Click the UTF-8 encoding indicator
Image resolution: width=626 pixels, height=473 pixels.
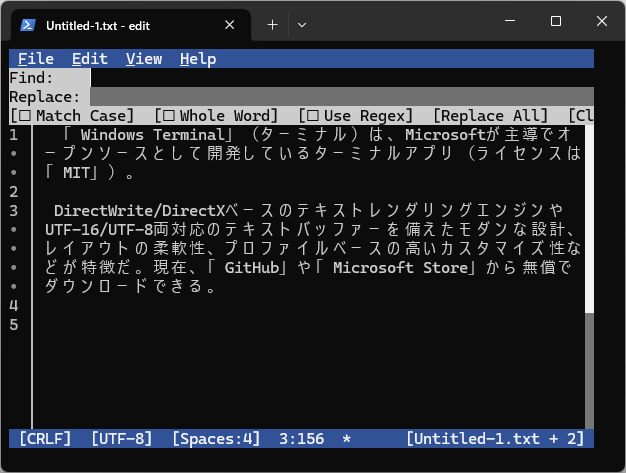(x=122, y=439)
